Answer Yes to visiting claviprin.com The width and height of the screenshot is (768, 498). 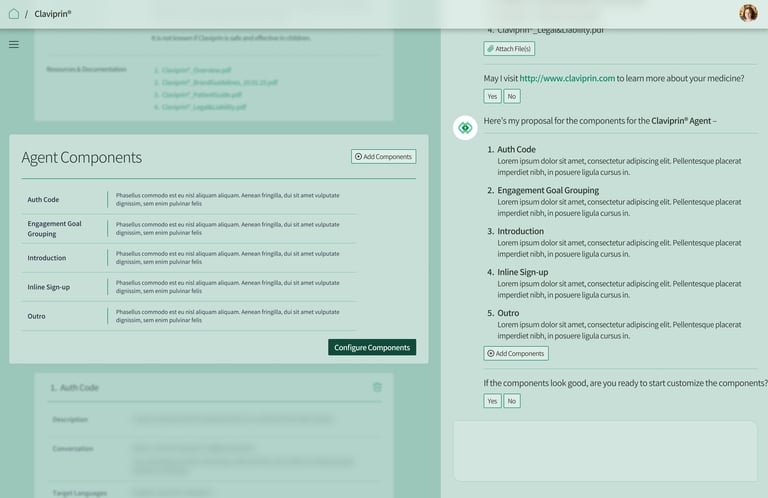coord(492,96)
